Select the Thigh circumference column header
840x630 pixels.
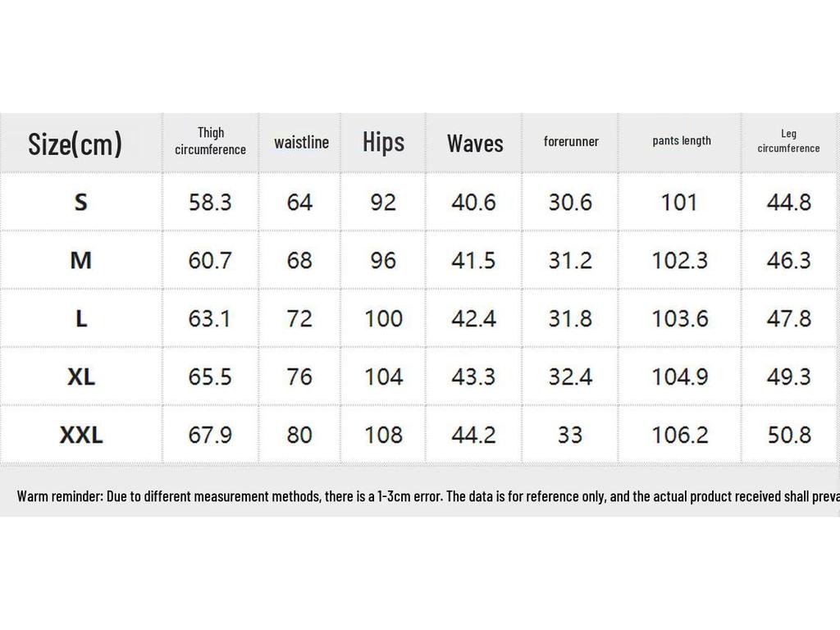210,141
